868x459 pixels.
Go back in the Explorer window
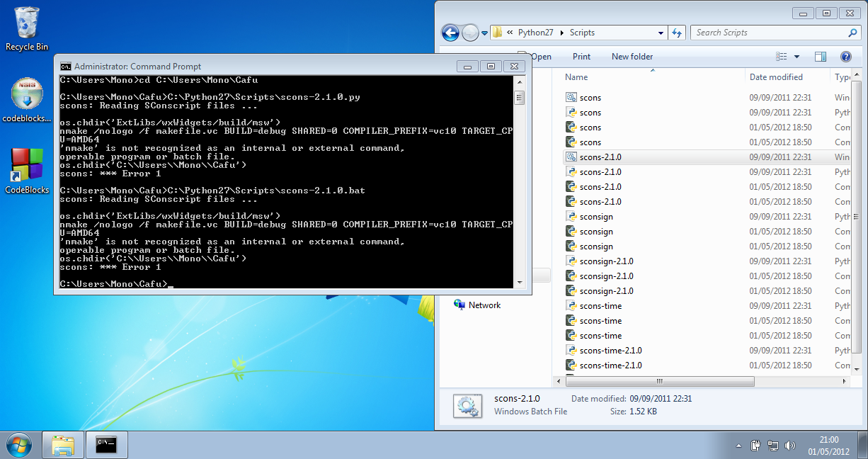450,33
